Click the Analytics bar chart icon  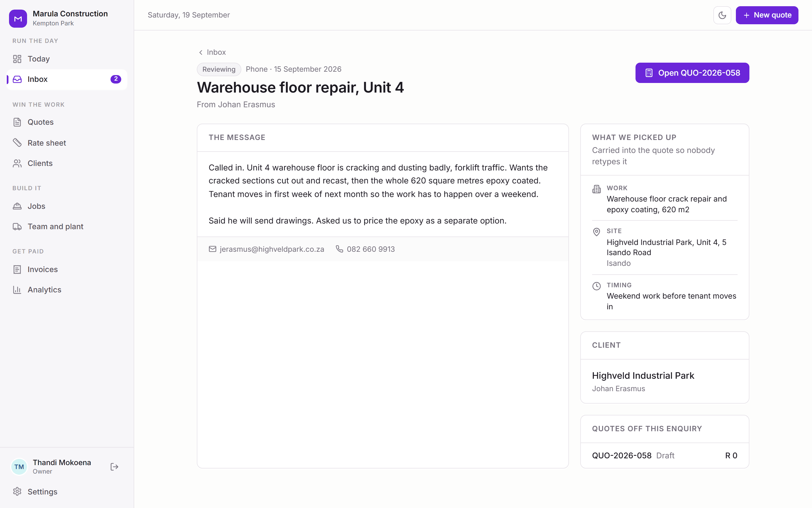(17, 290)
